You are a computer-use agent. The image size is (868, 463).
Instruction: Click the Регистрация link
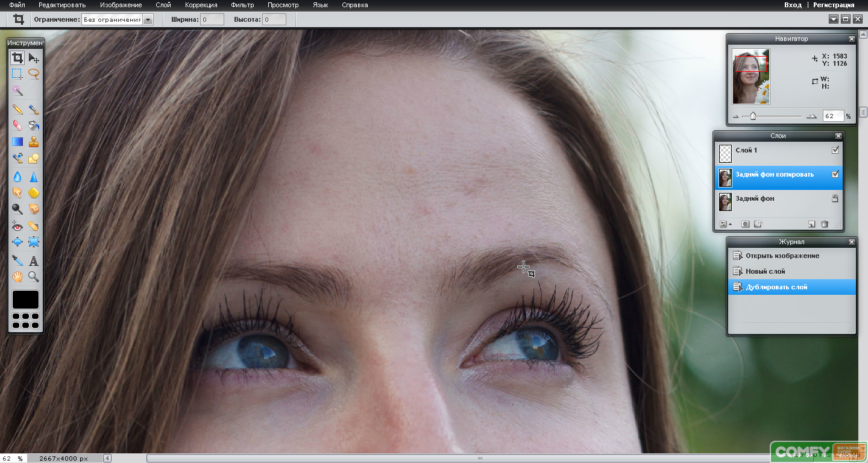[834, 5]
